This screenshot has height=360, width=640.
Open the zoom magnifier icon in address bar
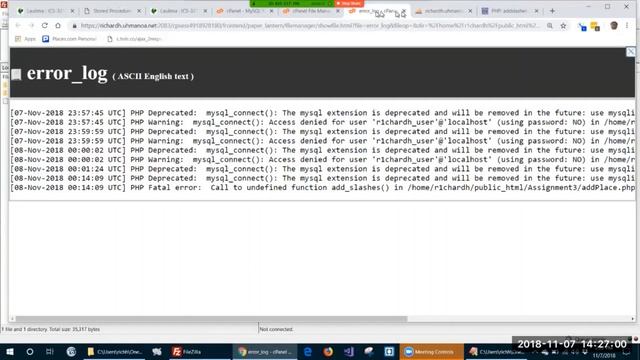point(550,26)
